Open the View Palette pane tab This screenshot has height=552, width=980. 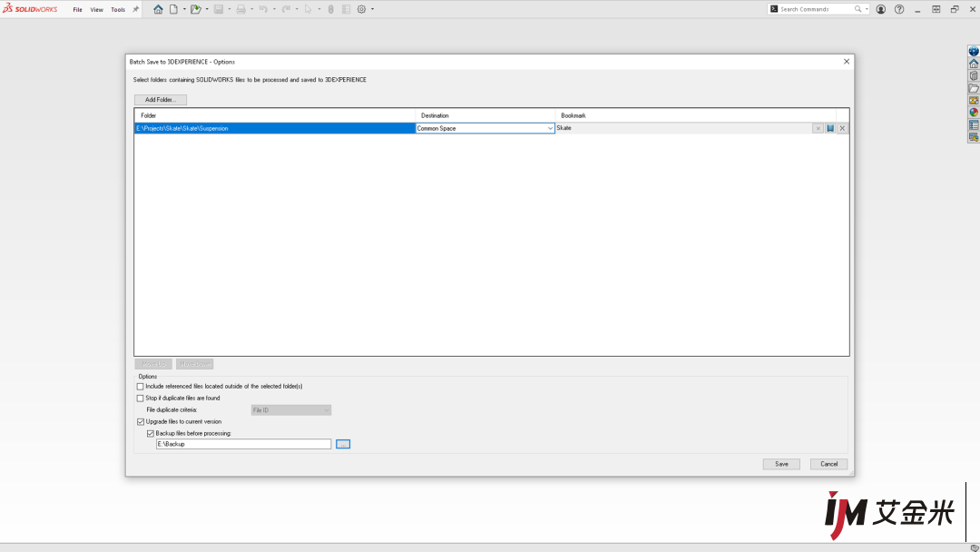click(974, 101)
